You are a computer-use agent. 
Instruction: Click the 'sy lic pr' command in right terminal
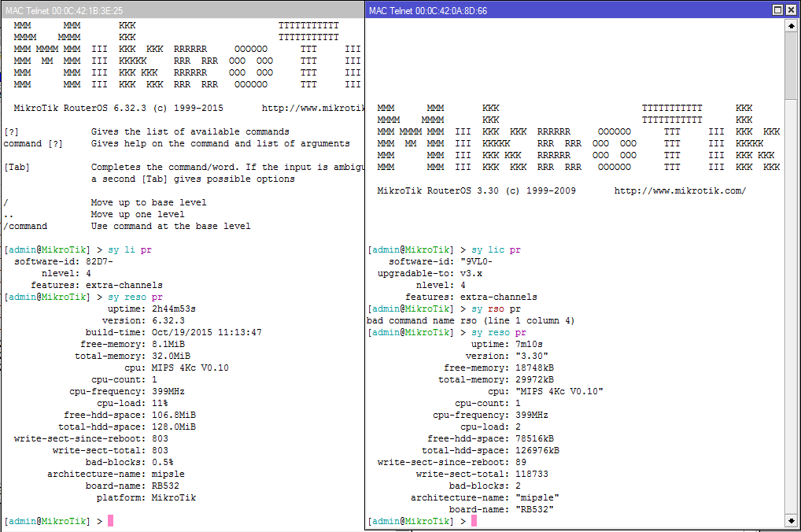(x=496, y=250)
